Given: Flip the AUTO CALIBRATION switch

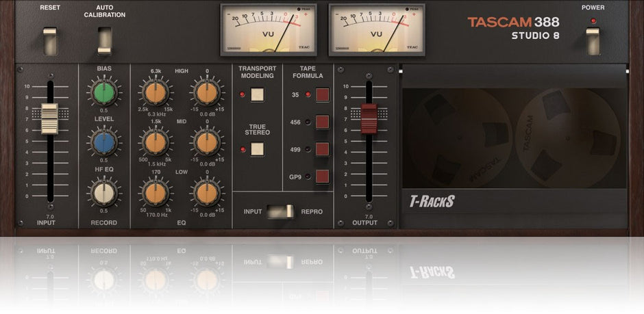Looking at the screenshot, I should click(104, 41).
